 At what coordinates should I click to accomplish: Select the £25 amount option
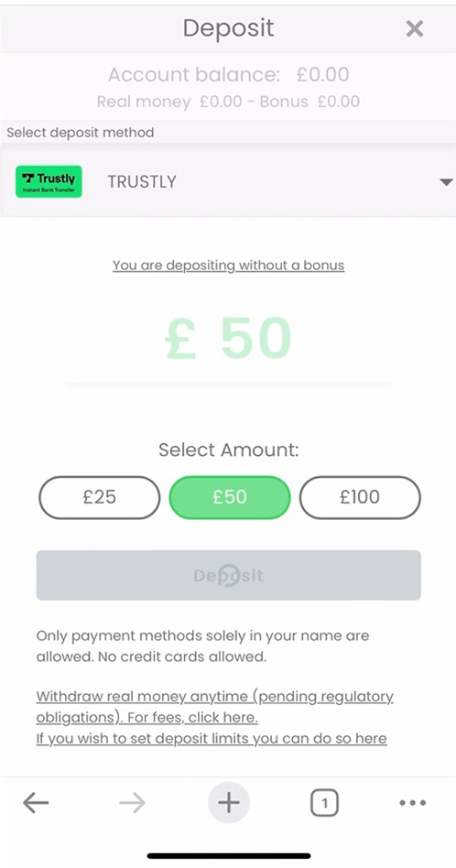coord(100,497)
